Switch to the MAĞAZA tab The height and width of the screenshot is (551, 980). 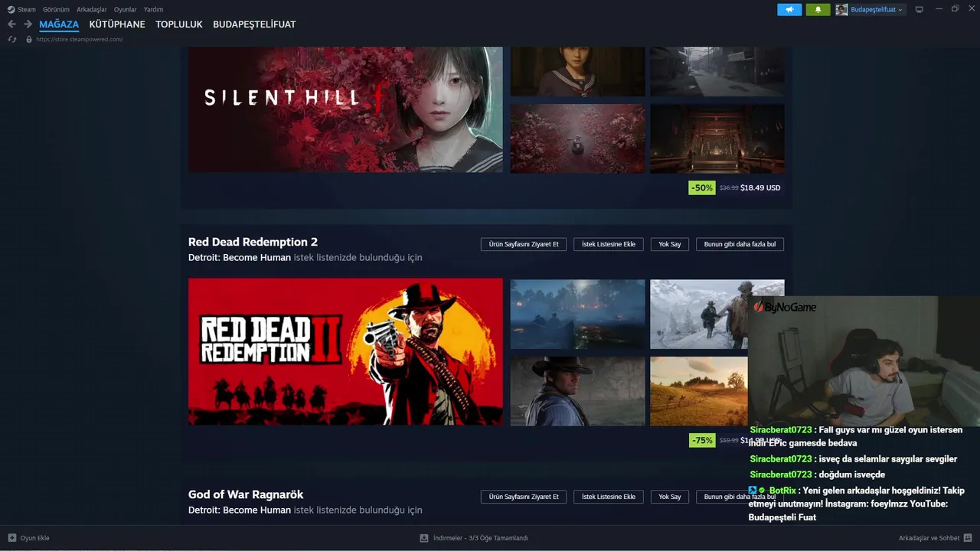[59, 24]
